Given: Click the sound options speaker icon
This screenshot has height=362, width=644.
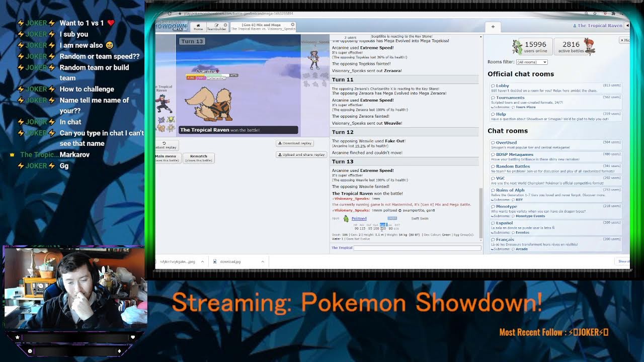Looking at the screenshot, I should 627,26.
